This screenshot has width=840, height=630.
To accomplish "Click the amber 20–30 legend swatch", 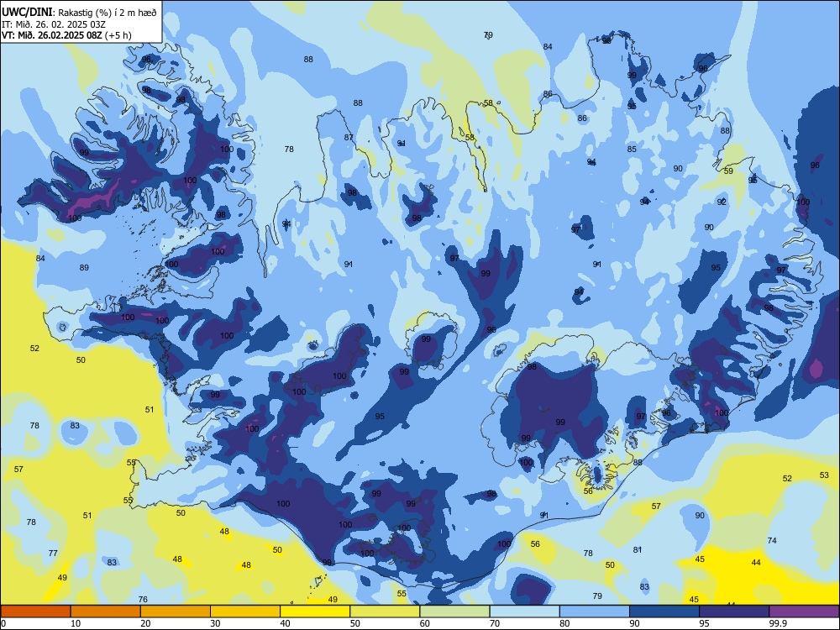I will pos(176,612).
